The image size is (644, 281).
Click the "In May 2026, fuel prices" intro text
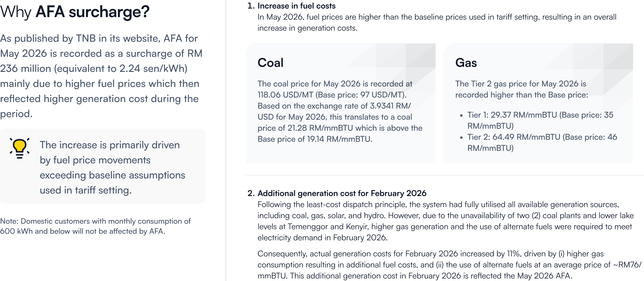coord(437,22)
